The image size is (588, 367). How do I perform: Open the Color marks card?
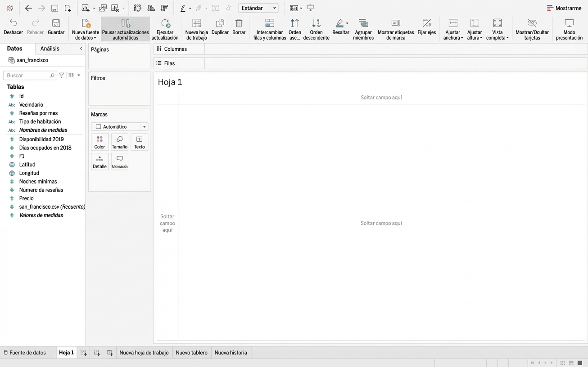point(100,142)
